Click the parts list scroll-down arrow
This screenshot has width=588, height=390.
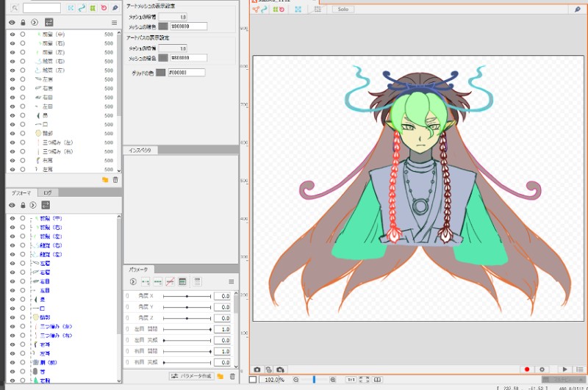[x=119, y=170]
